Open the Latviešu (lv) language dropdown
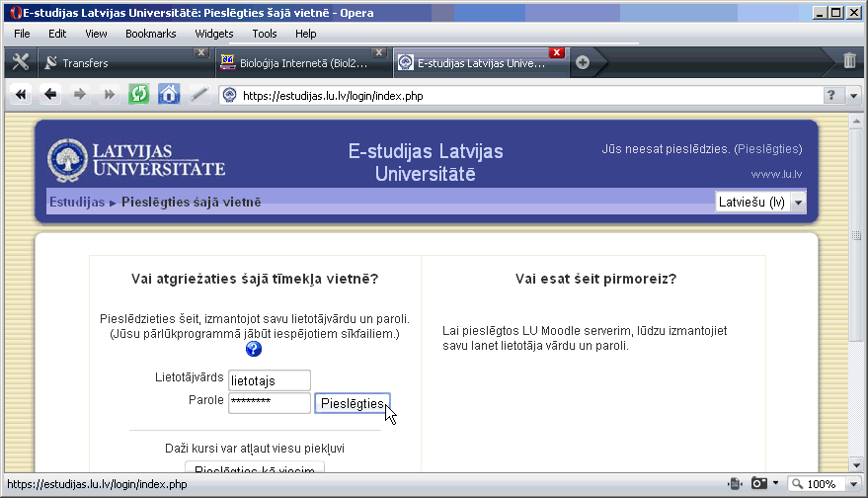The width and height of the screenshot is (868, 498). [x=760, y=203]
